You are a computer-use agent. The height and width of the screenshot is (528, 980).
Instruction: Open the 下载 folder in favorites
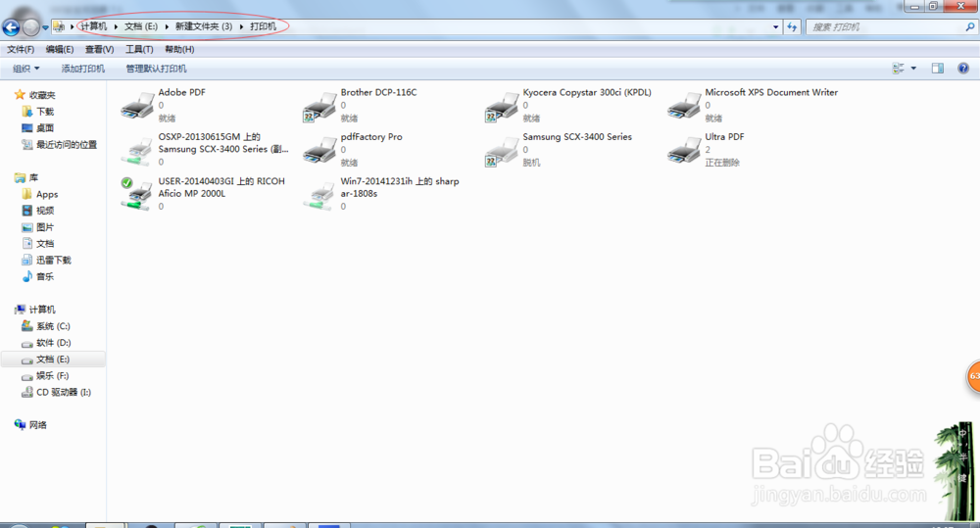coord(38,112)
